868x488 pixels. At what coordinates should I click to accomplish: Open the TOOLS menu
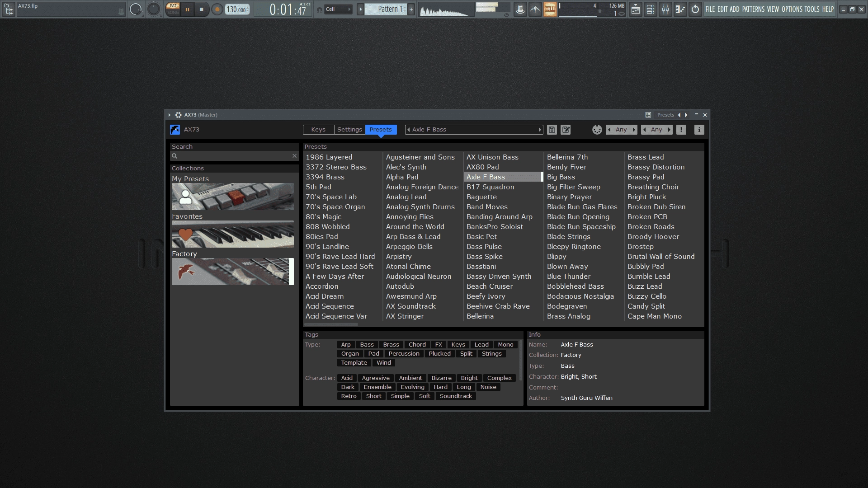812,9
